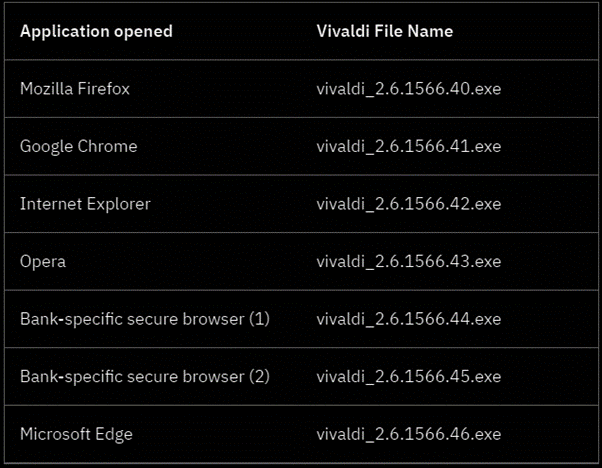Click the Google Chrome table cell
Screen dimensions: 602x468
click(x=78, y=146)
